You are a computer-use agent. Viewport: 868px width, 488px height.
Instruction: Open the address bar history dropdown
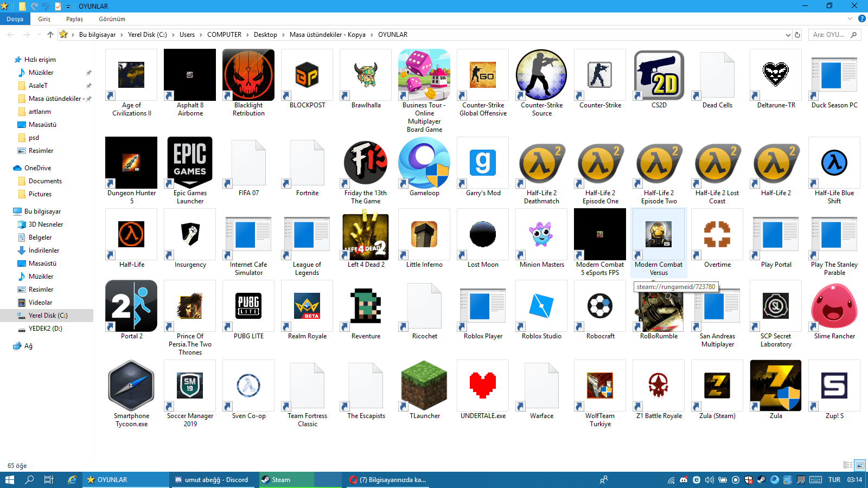click(788, 35)
